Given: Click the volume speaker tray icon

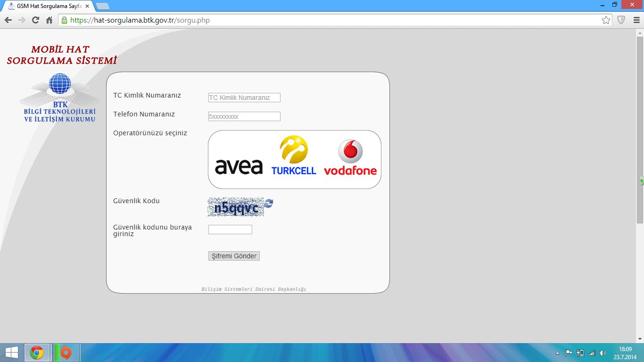Looking at the screenshot, I should pyautogui.click(x=603, y=353).
